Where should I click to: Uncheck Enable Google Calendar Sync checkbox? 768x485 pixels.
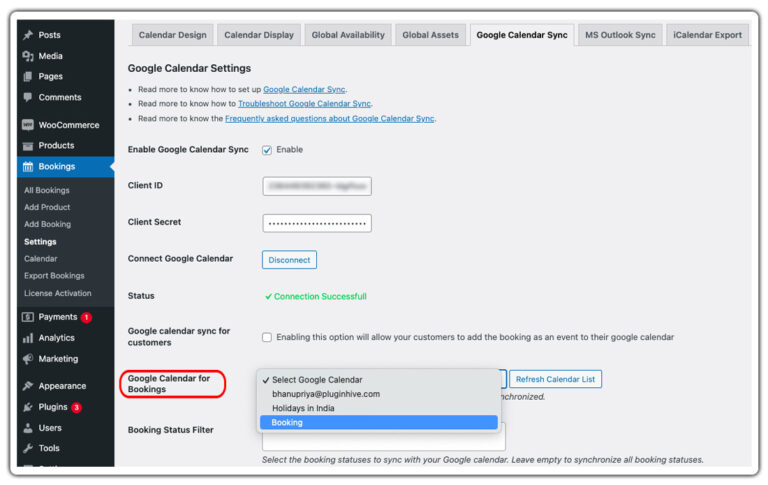coord(267,150)
